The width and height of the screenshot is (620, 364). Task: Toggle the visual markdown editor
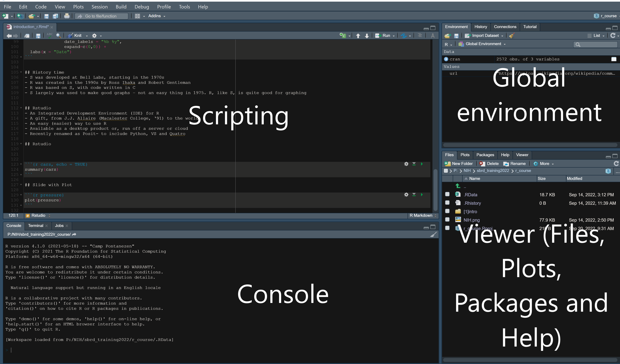pos(433,36)
